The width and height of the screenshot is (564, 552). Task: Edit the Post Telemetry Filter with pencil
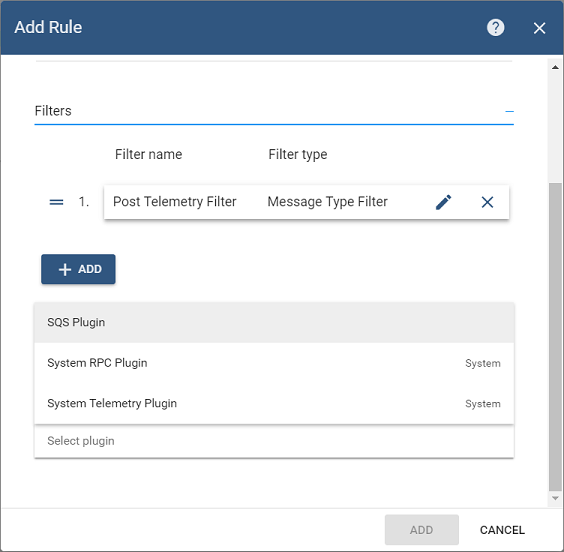pos(444,202)
